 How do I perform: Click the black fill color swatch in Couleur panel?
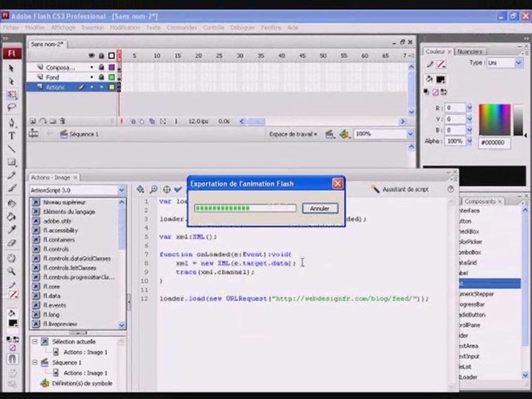click(441, 79)
